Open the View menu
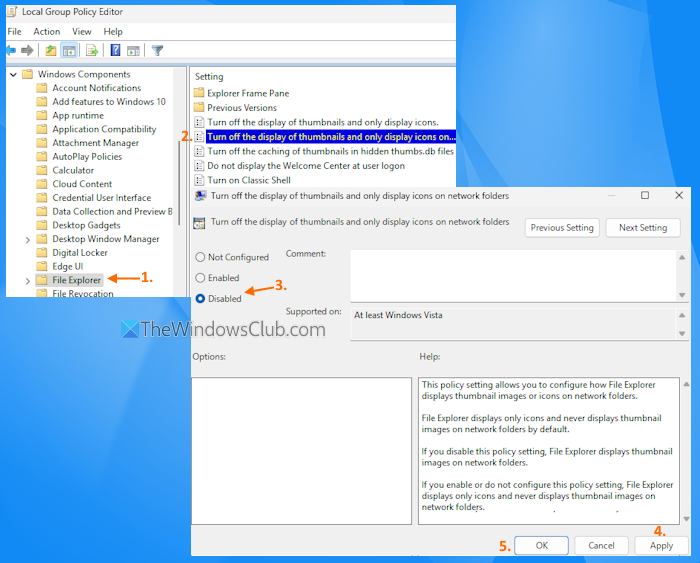The width and height of the screenshot is (700, 563). click(82, 32)
